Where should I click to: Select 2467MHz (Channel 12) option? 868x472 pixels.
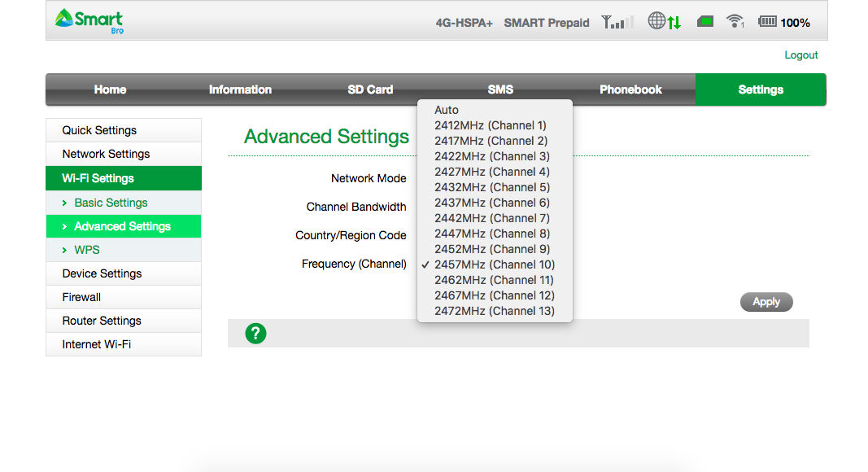pyautogui.click(x=495, y=296)
